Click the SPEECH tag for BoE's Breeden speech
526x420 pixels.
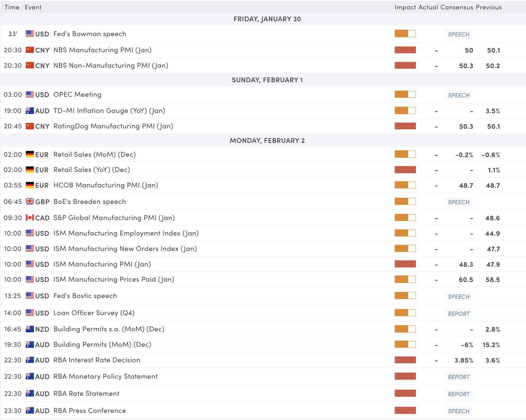pyautogui.click(x=459, y=202)
